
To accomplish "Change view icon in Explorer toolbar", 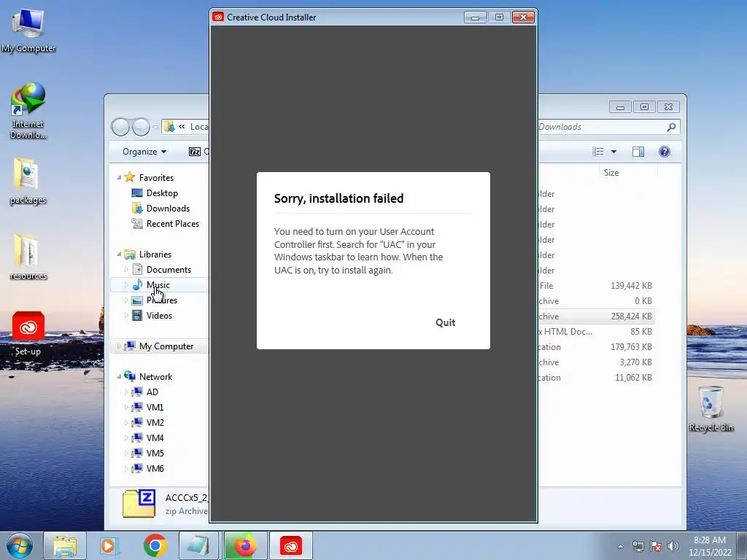I will [x=598, y=152].
